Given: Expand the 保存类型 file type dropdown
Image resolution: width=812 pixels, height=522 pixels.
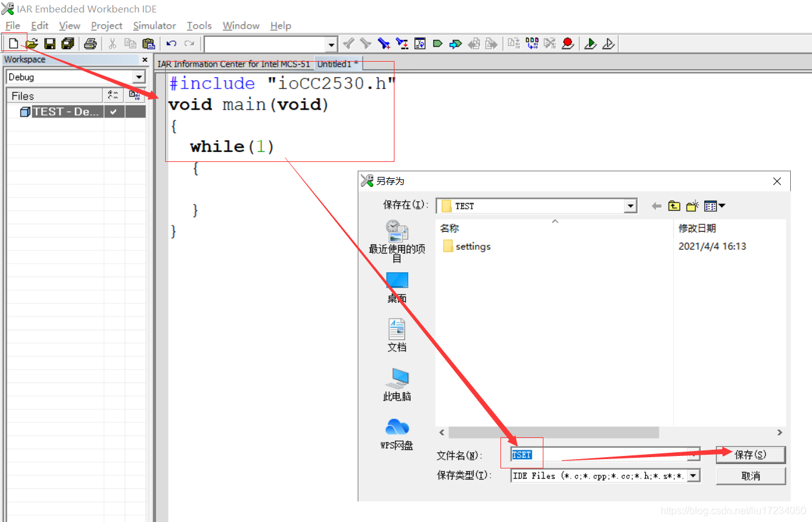Looking at the screenshot, I should click(693, 476).
